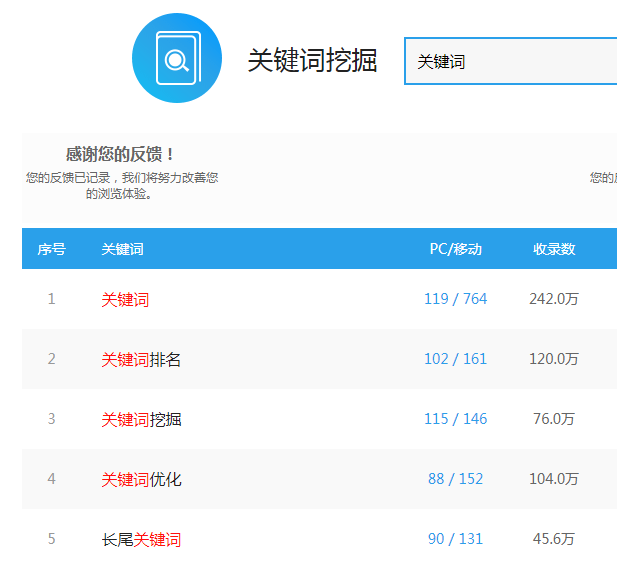Screen dimensions: 617x564
Task: Click the 242.0万 indexed count
Action: [x=554, y=299]
